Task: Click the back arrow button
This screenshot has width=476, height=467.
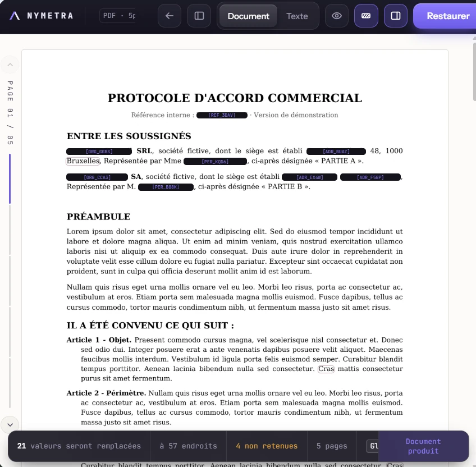Action: point(170,16)
